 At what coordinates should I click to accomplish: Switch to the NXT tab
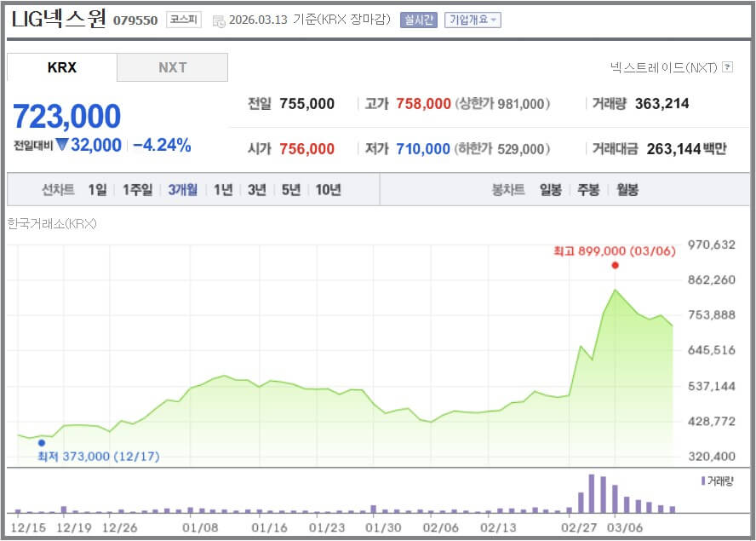click(x=172, y=67)
